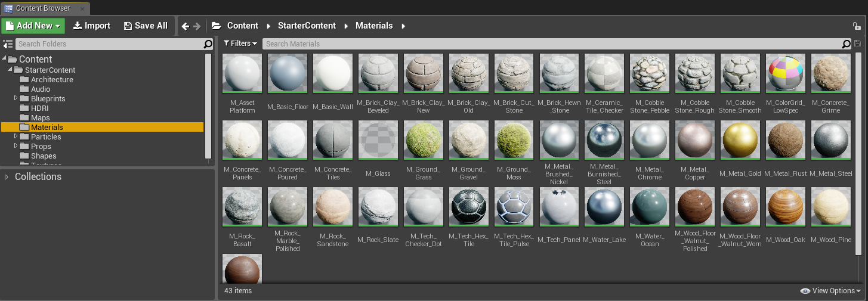Select M_Basic_Floor material
868x301 pixels.
288,84
